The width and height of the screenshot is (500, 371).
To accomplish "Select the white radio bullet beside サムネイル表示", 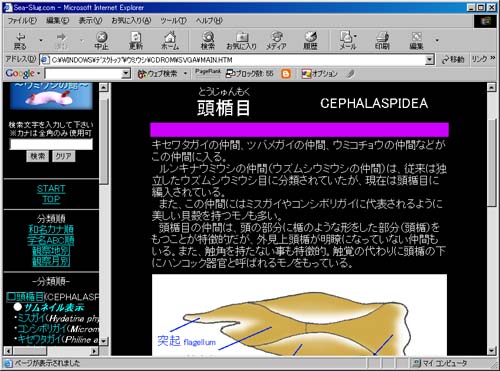I will (18, 307).
